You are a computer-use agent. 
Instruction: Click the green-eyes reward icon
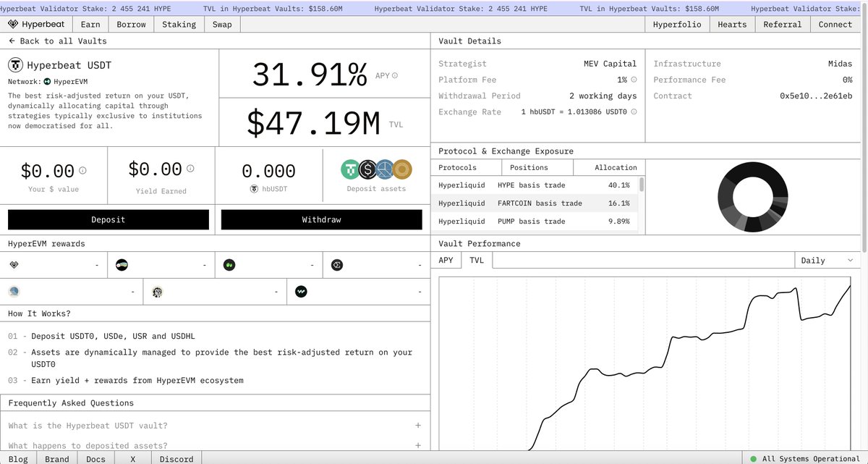229,266
